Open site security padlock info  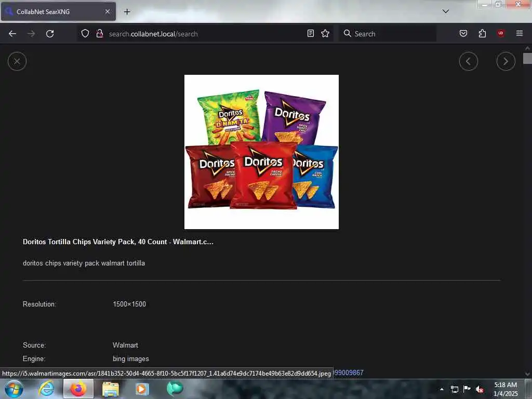(100, 34)
